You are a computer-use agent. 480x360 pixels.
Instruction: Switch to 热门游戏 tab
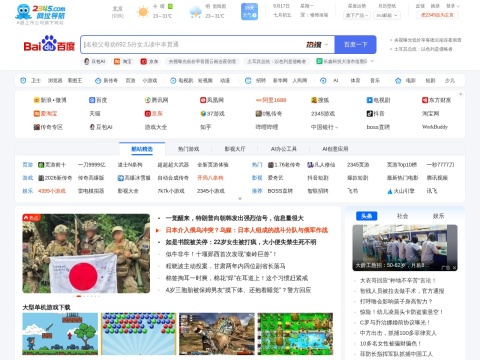[188, 149]
